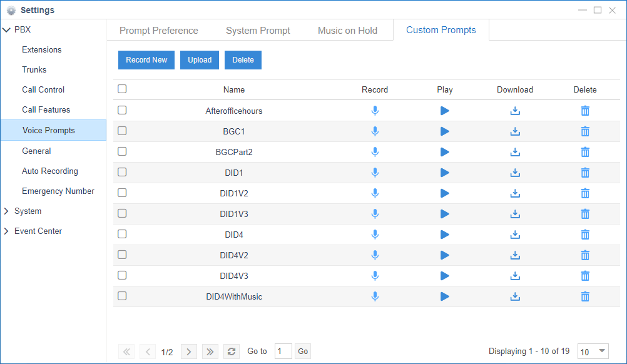Viewport: 627px width, 364px height.
Task: Click the trash icon for BGC1
Action: (x=585, y=131)
